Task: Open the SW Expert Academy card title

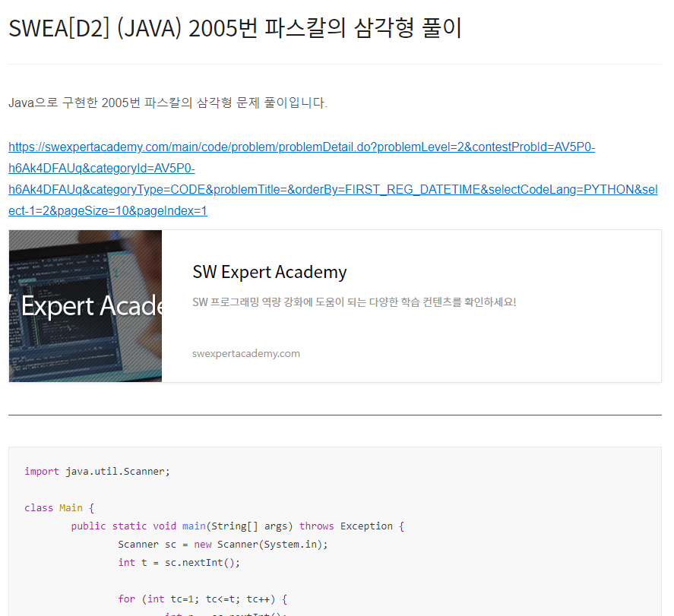Action: [270, 273]
